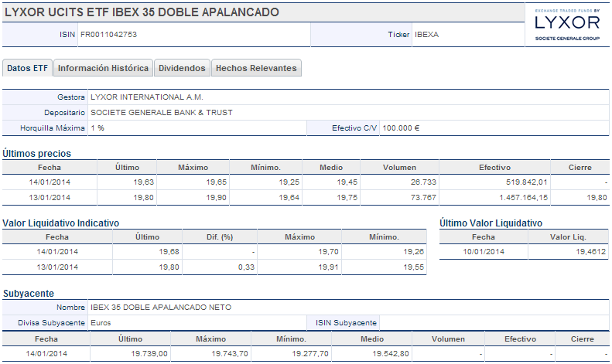Viewport: 612px width, 364px height.
Task: Click the last price 19,63
Action: 144,182
